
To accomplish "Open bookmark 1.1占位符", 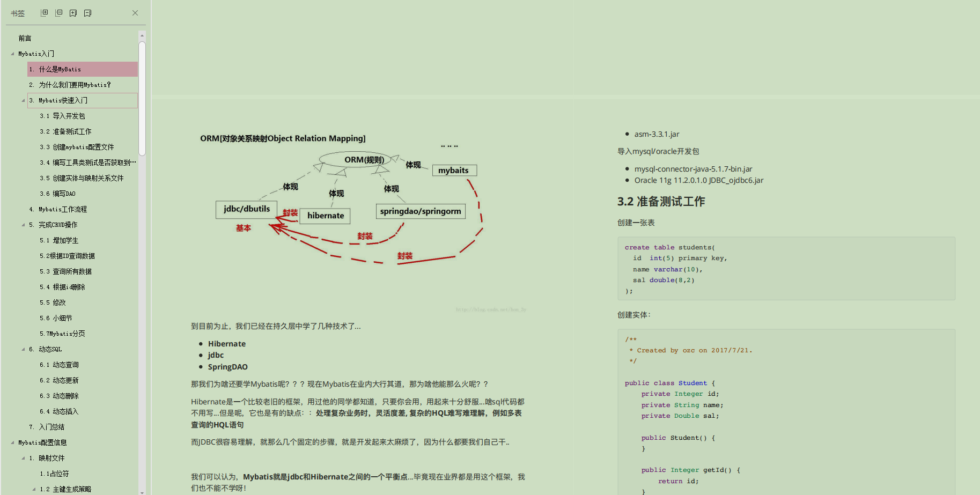I will click(54, 474).
